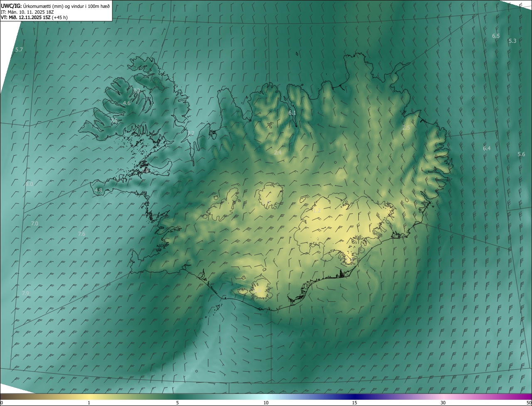The height and width of the screenshot is (406, 532).
Task: Click the "10" tick label on the colour scale
Action: pos(266,403)
